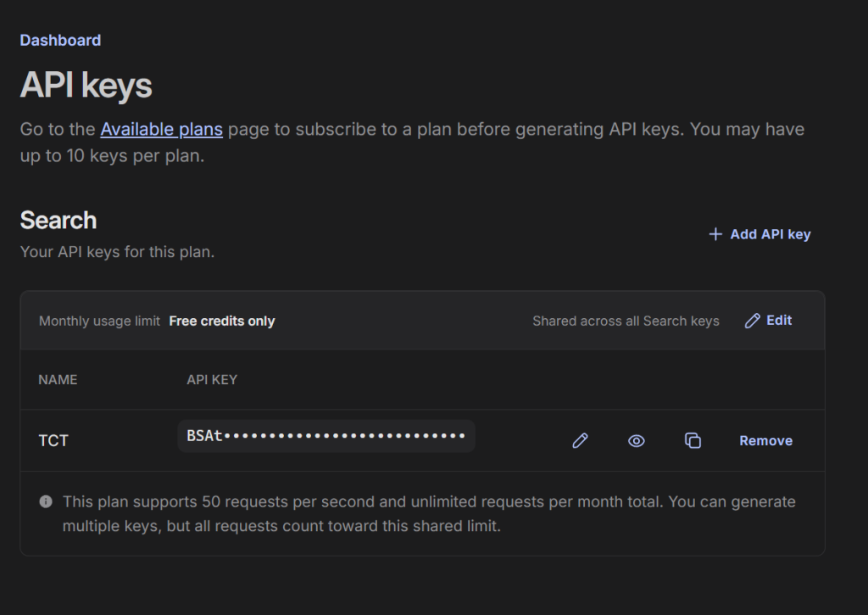Click the Add API key button
Screen dimensions: 868x615
(759, 234)
